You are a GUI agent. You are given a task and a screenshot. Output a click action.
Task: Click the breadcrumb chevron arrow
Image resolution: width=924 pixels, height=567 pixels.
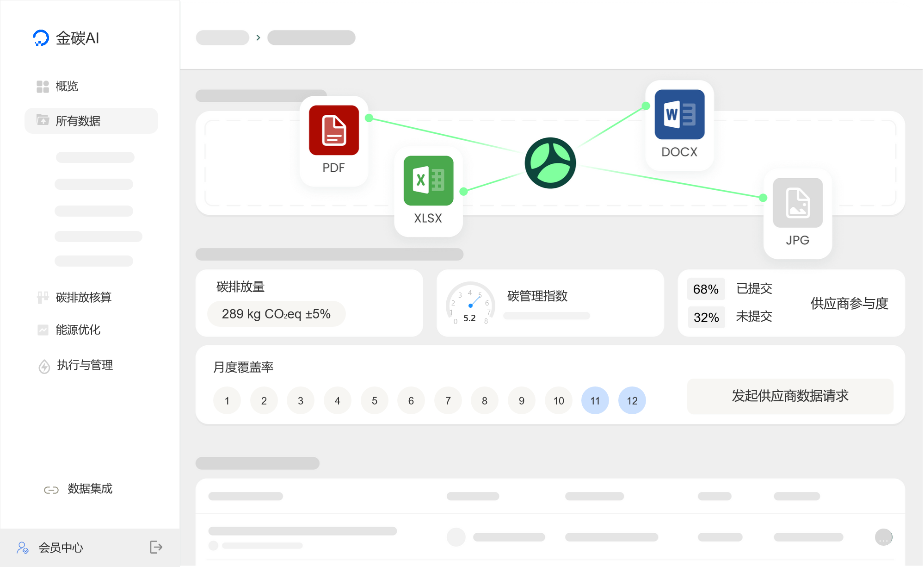258,37
